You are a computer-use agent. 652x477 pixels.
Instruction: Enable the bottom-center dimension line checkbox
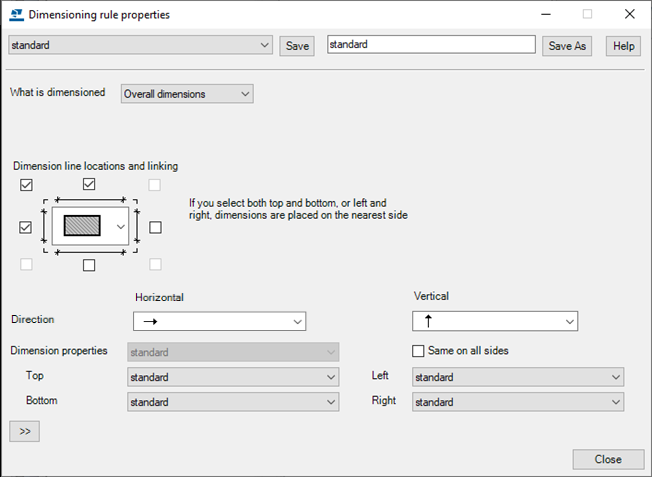[89, 265]
